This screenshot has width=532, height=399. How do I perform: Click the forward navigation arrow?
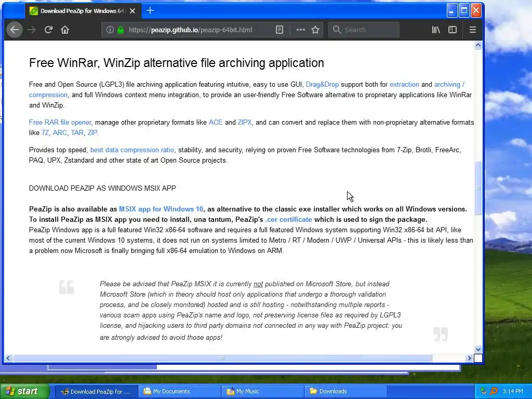(32, 30)
